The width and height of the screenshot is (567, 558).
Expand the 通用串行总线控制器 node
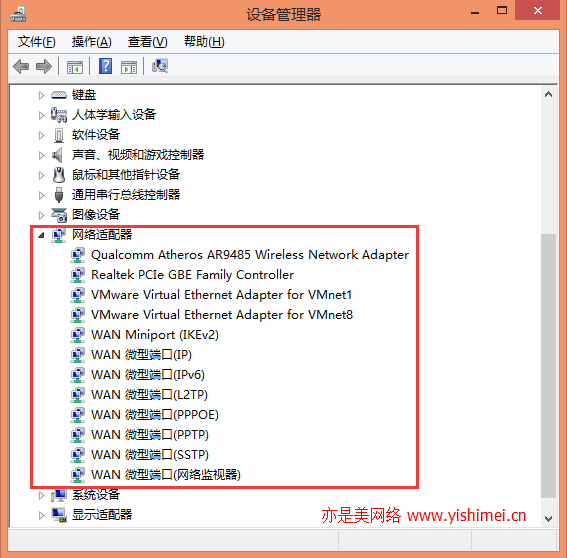(41, 195)
